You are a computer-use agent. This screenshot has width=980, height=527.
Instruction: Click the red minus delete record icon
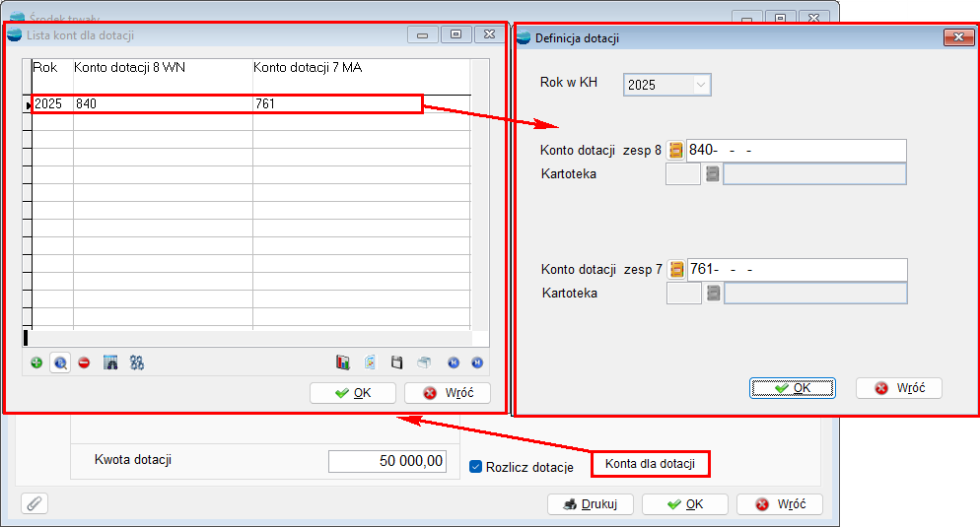(x=84, y=362)
